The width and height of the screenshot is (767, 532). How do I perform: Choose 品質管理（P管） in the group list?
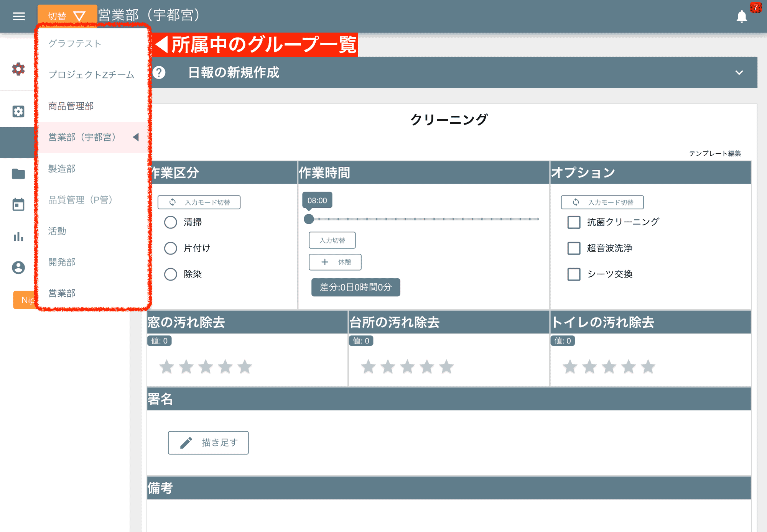tap(81, 200)
